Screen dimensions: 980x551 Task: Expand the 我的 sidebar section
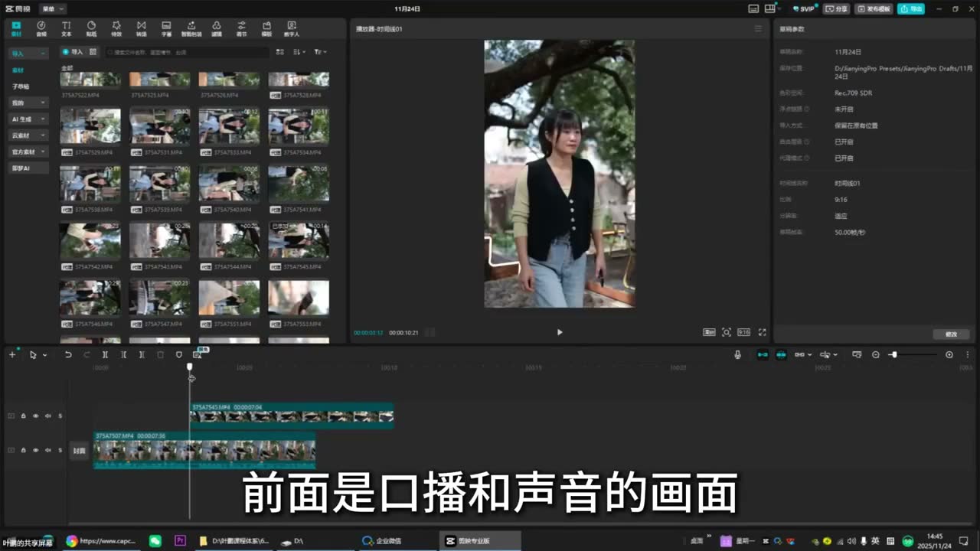28,103
